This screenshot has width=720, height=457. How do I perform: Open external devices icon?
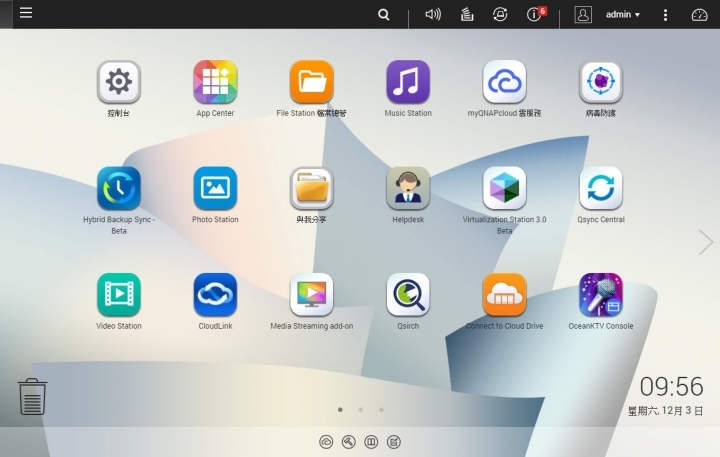(500, 15)
